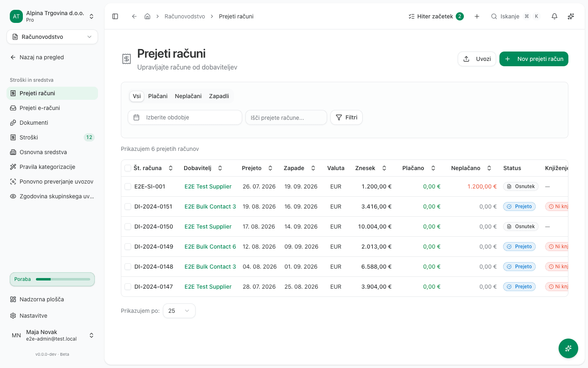588x368 pixels.
Task: Click the Izberite obdobje date field
Action: [x=185, y=117]
